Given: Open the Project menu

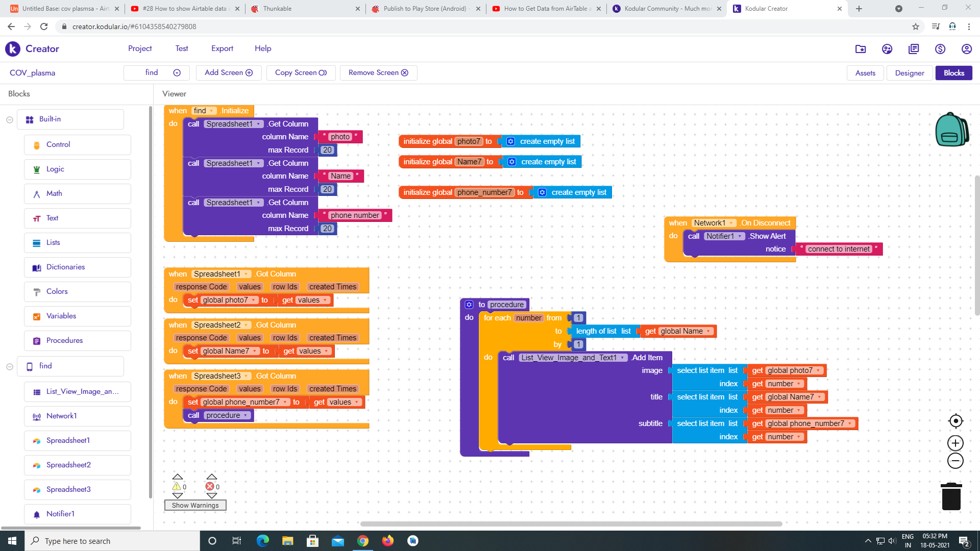Looking at the screenshot, I should 140,48.
